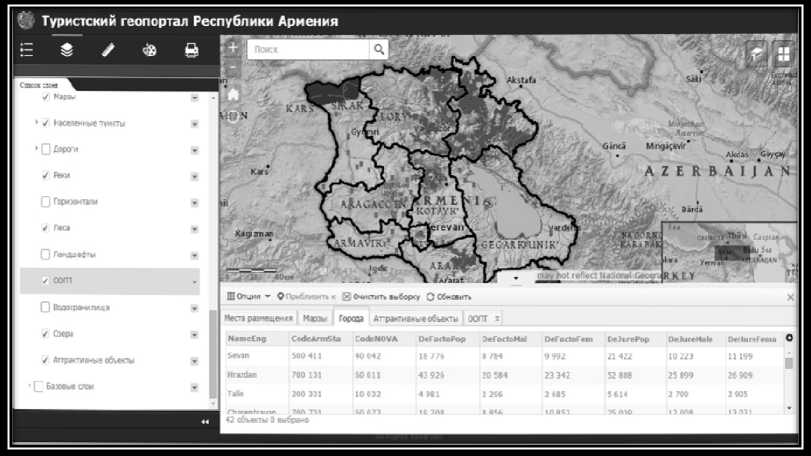Viewport: 811px width, 456px height.
Task: Enable the Водохранилища layer checkbox
Action: pos(46,308)
